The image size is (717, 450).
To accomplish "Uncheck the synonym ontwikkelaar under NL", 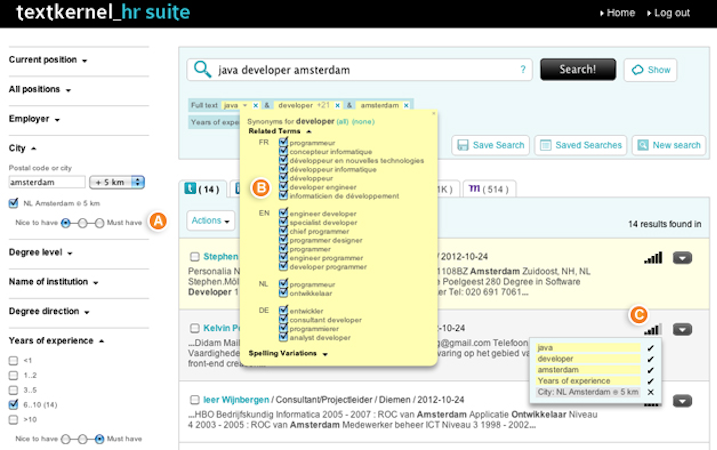I will tap(284, 293).
